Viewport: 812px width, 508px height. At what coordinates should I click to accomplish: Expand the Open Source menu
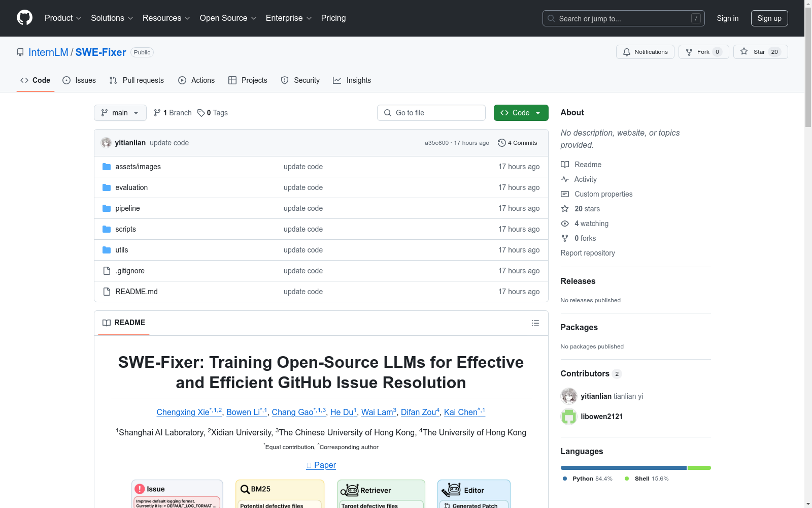[228, 18]
